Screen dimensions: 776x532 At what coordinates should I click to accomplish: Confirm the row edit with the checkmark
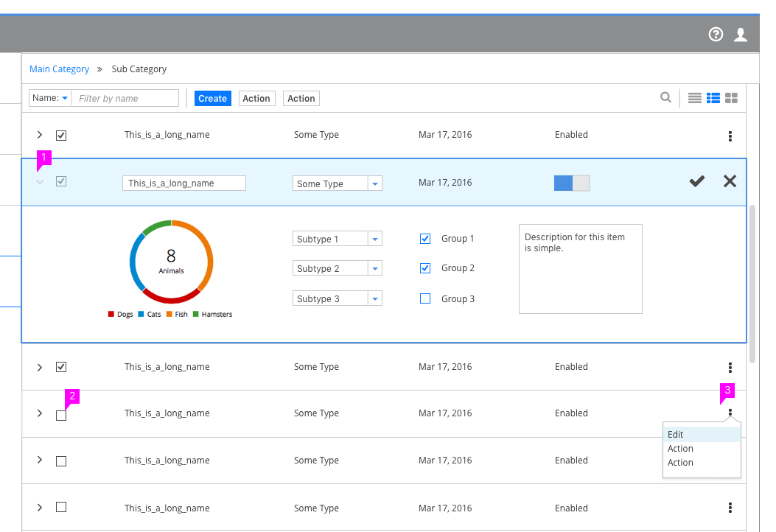(697, 181)
